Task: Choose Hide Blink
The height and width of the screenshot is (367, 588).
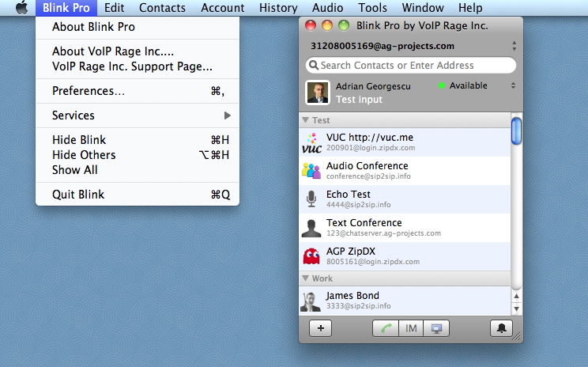Action: pos(138,139)
